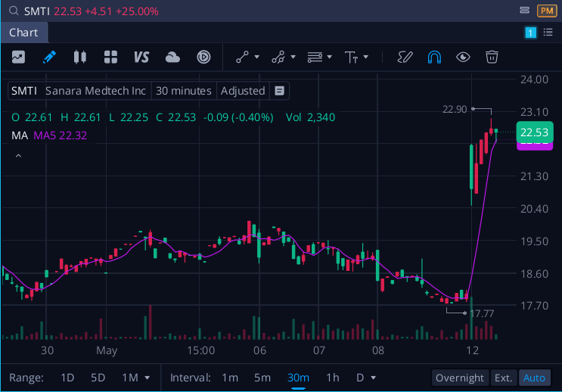The width and height of the screenshot is (562, 392).
Task: Click the May date axis label
Action: (x=107, y=350)
